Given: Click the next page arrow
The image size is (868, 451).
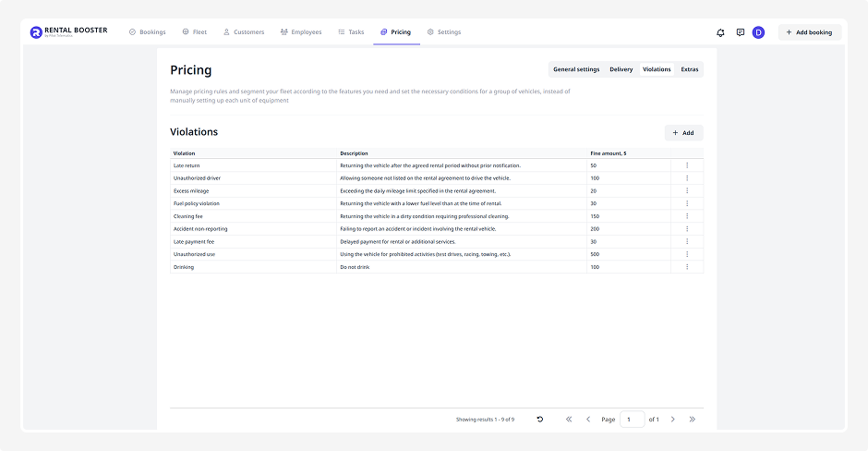Looking at the screenshot, I should pyautogui.click(x=672, y=420).
